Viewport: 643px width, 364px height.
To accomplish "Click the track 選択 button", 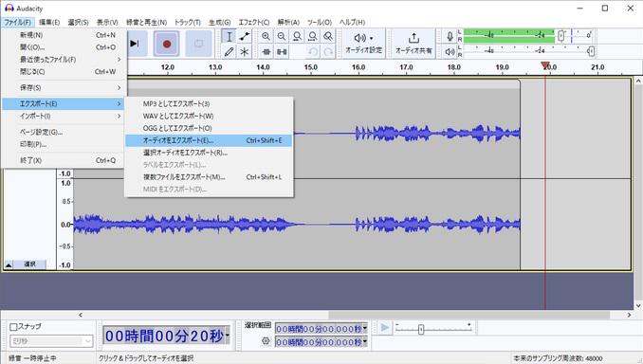I will (x=29, y=264).
